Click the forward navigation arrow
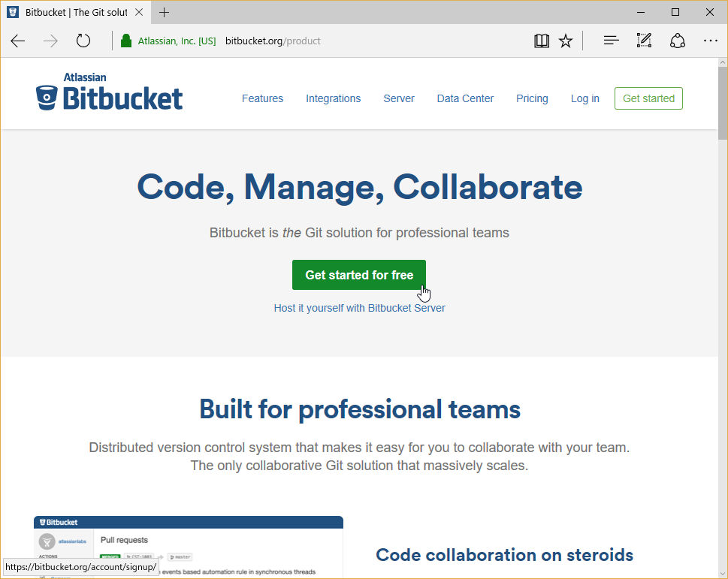 tap(50, 41)
